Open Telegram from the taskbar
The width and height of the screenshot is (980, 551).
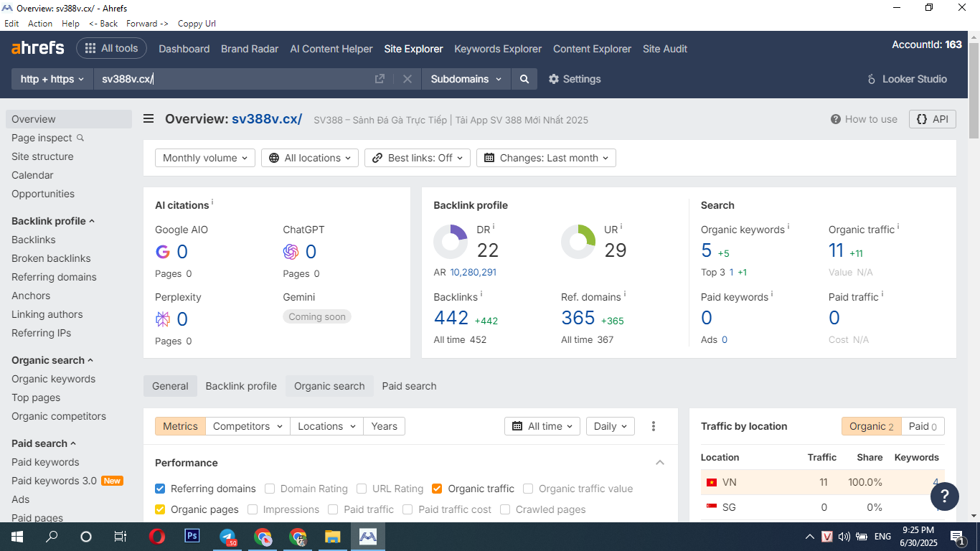coord(227,537)
